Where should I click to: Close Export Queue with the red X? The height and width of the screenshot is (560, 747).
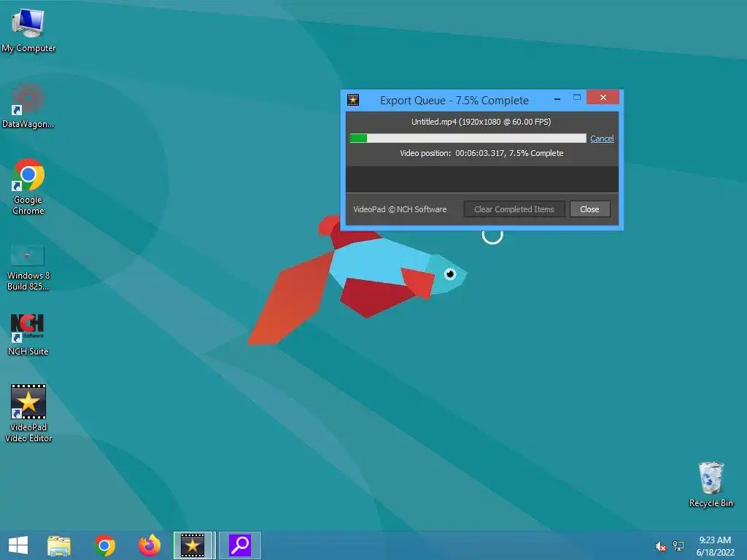[603, 97]
